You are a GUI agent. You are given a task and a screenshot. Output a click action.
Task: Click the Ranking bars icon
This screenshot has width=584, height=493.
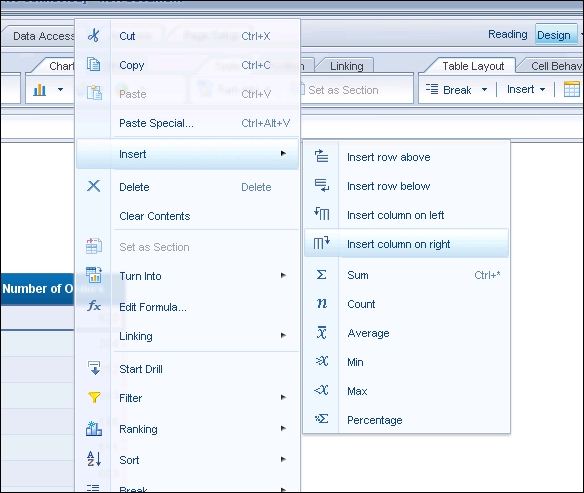[94, 429]
